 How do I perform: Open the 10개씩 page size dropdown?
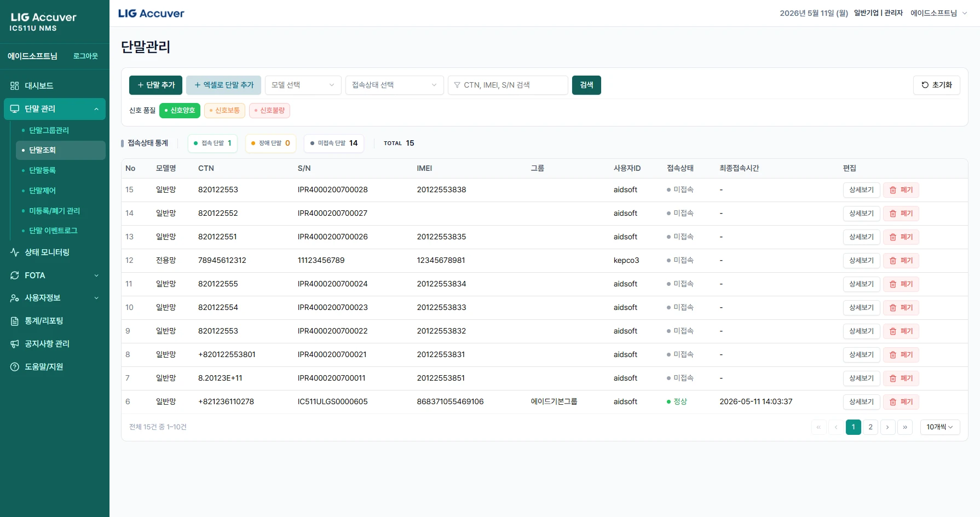pos(940,427)
